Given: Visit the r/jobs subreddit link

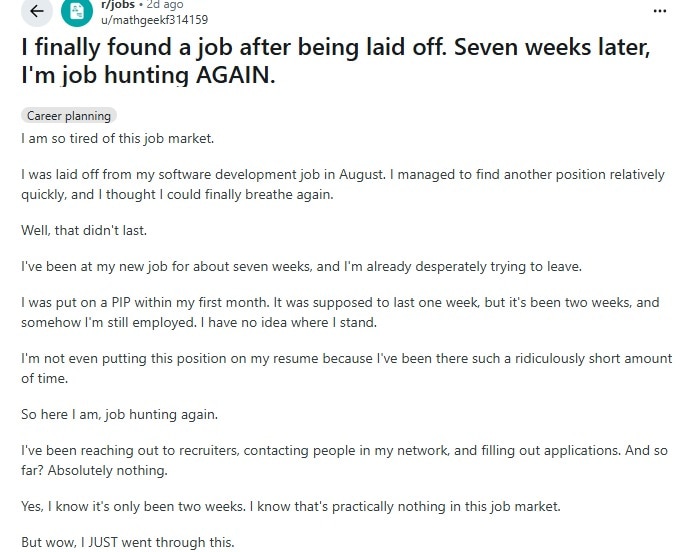Looking at the screenshot, I should tap(118, 4).
